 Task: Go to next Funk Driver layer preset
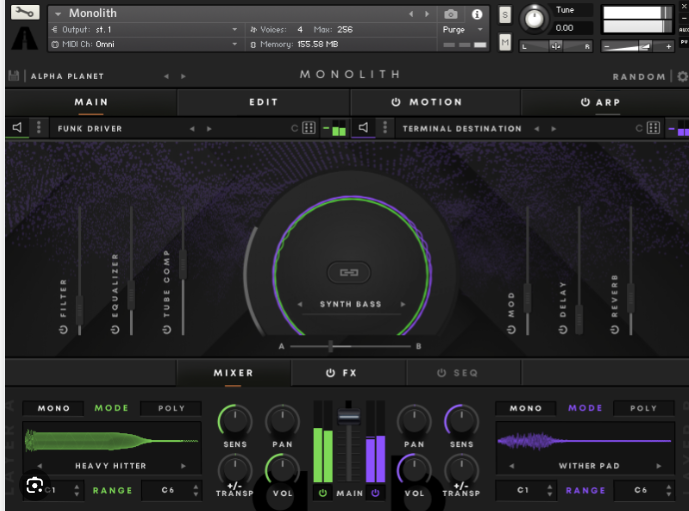[x=209, y=129]
